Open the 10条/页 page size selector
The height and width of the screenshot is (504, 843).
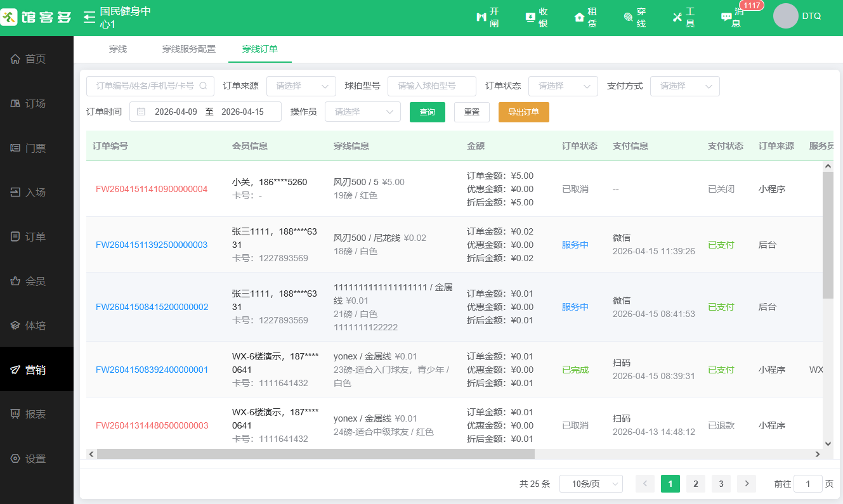pyautogui.click(x=591, y=483)
